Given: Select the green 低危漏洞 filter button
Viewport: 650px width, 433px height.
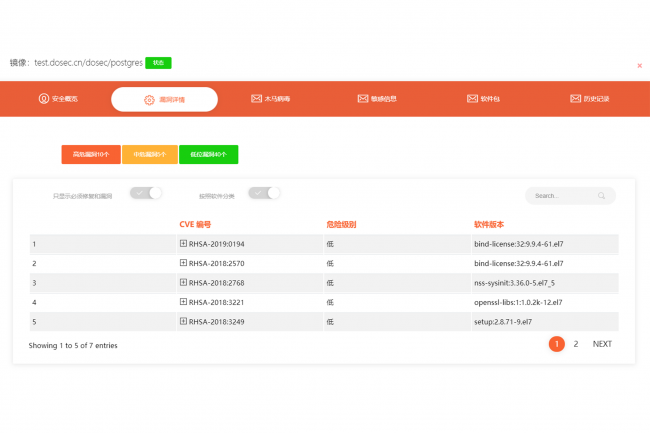Looking at the screenshot, I should [208, 154].
